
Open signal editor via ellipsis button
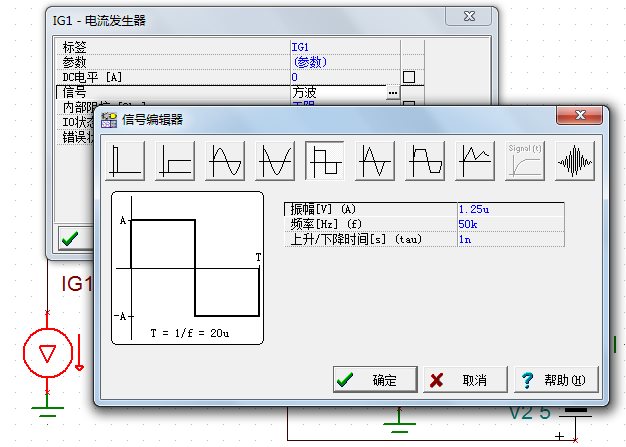[x=393, y=93]
